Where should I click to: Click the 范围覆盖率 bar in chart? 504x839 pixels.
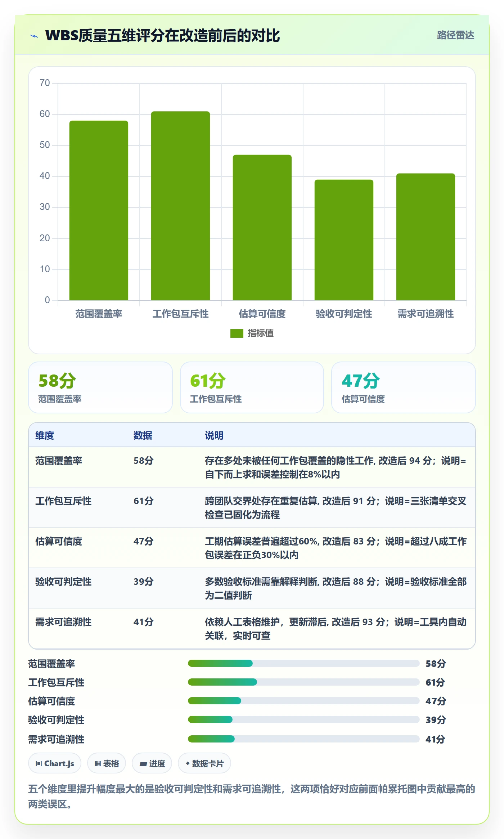pyautogui.click(x=99, y=210)
